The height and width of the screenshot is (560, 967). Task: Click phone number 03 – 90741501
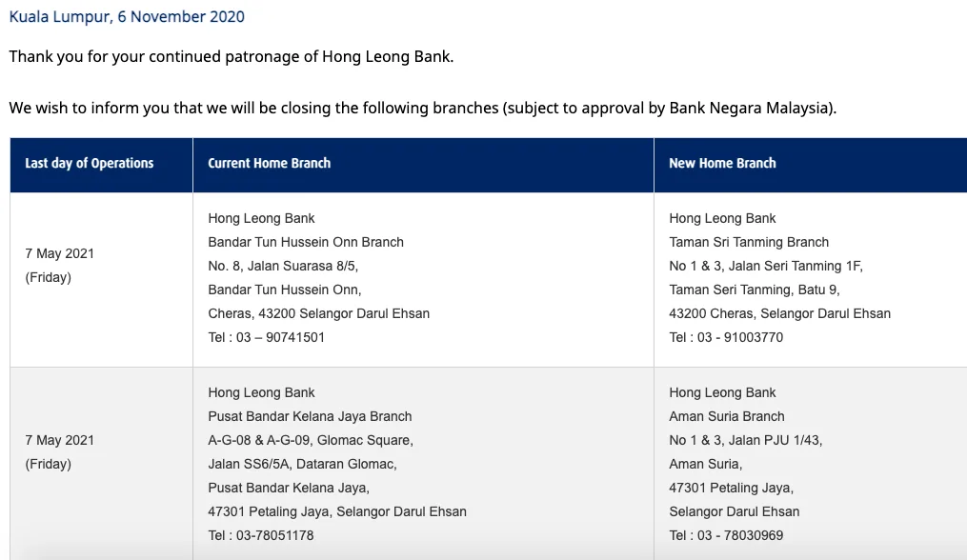click(x=267, y=337)
